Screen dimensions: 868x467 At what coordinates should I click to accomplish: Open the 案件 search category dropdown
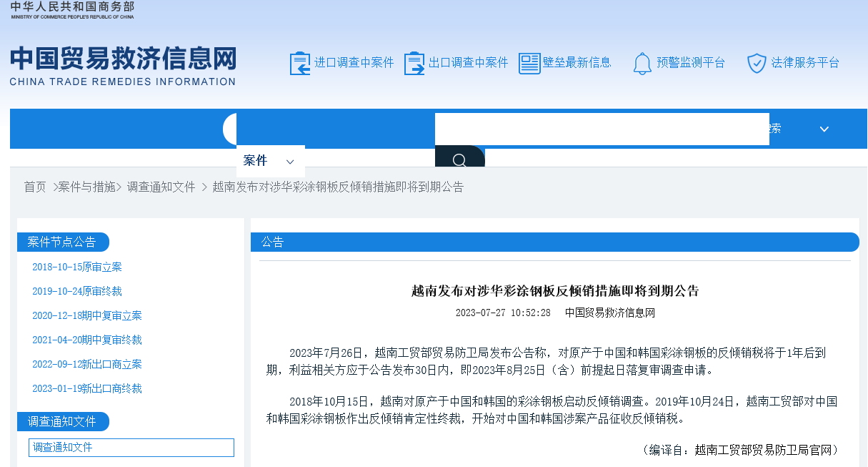pyautogui.click(x=270, y=161)
